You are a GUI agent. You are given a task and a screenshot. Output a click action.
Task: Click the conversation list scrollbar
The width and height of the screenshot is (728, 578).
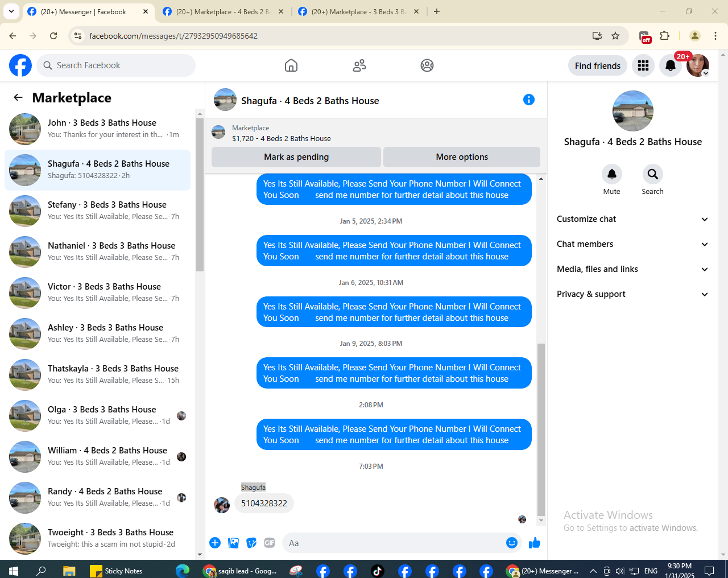[x=200, y=195]
